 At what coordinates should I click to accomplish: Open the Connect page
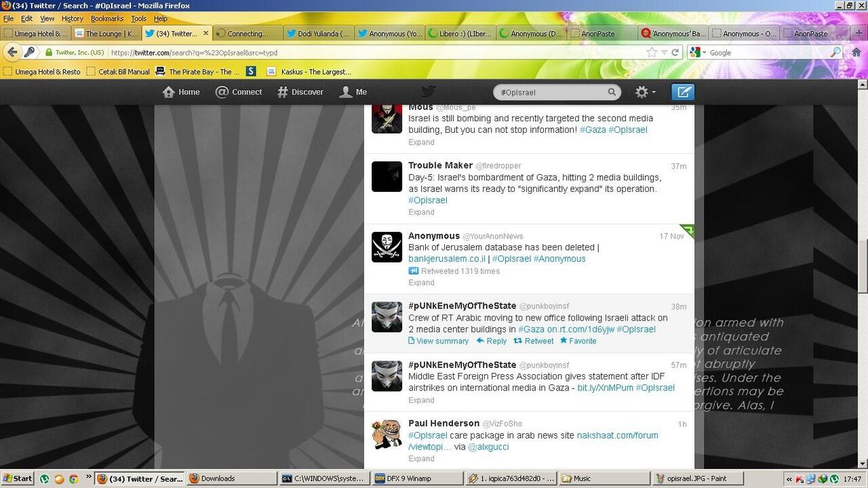239,92
